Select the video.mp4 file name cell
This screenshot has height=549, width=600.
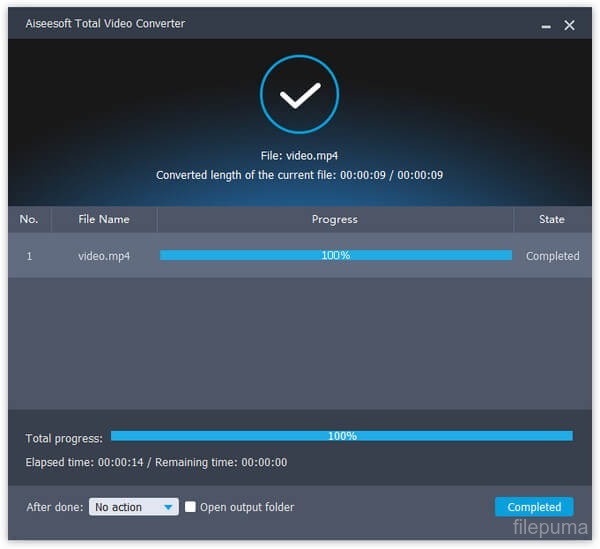104,256
